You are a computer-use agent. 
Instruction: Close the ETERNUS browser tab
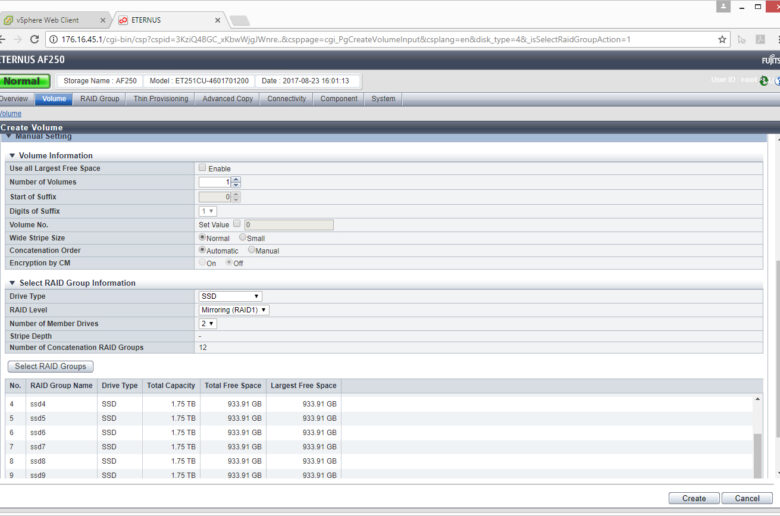pyautogui.click(x=217, y=20)
